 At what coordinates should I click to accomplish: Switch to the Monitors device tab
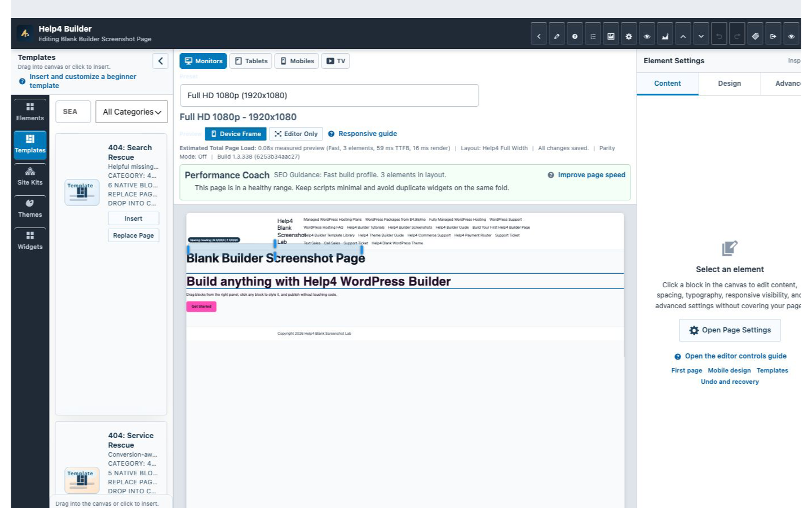[203, 61]
